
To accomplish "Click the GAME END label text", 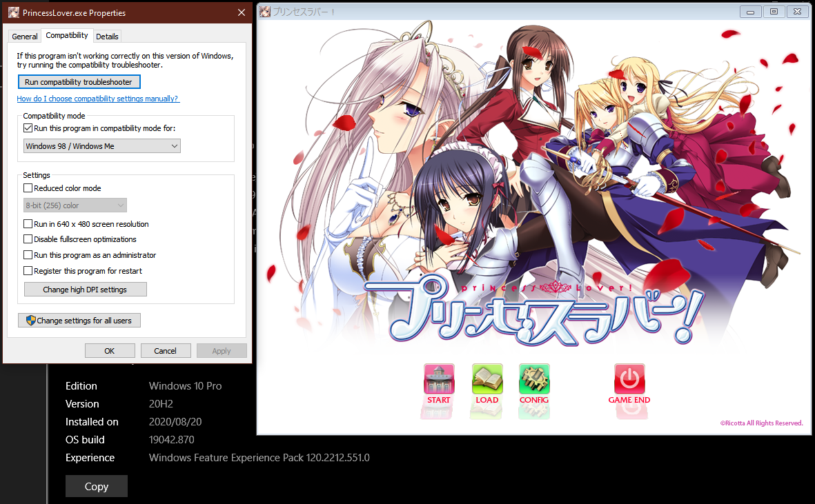I will click(629, 400).
